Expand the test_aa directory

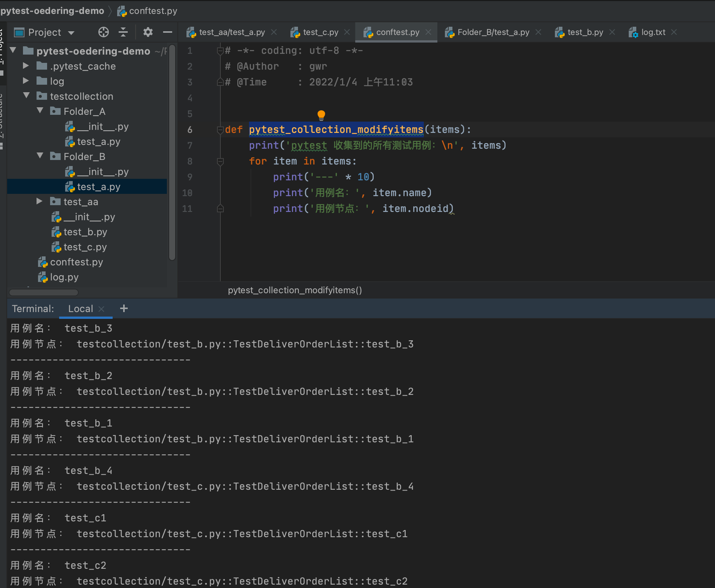coord(40,201)
